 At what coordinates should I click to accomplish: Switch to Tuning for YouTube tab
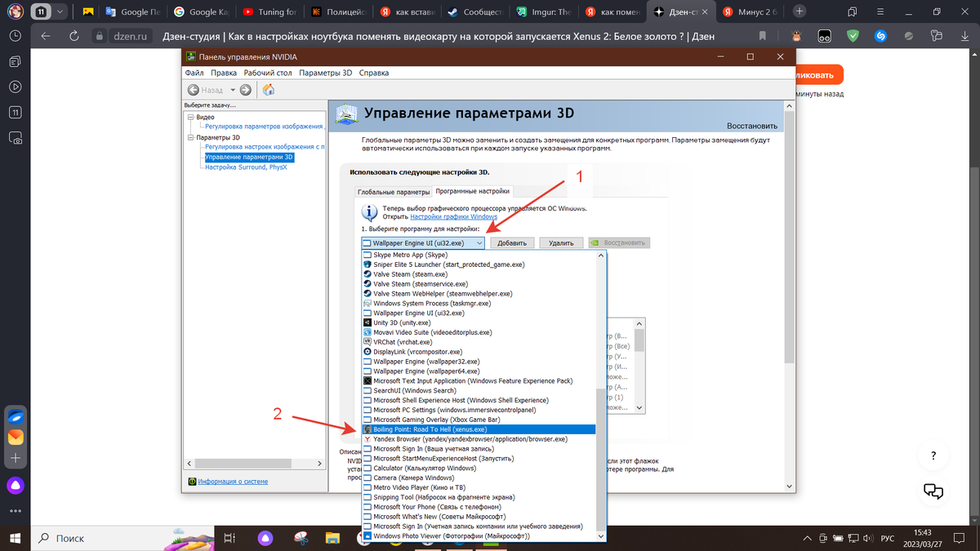coord(269,12)
